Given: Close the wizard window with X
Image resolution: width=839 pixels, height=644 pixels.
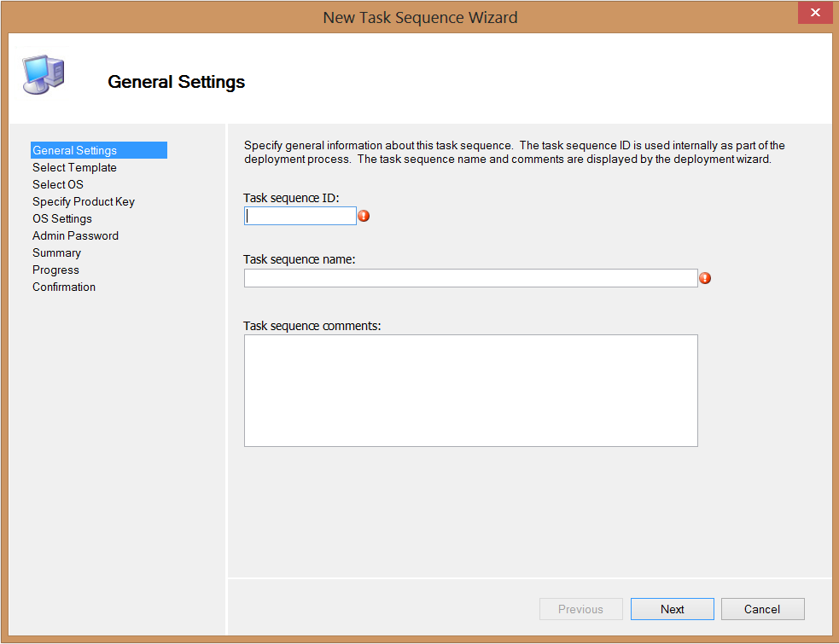Looking at the screenshot, I should (815, 13).
